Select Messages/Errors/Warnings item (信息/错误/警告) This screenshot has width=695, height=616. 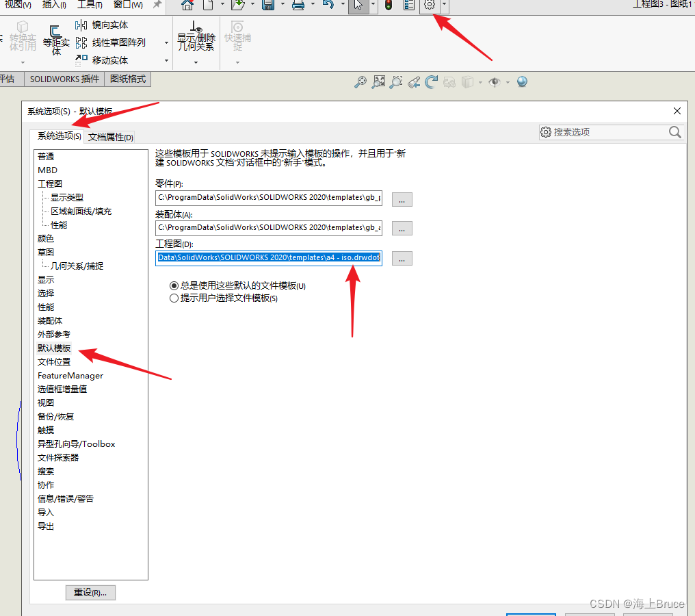click(x=66, y=499)
